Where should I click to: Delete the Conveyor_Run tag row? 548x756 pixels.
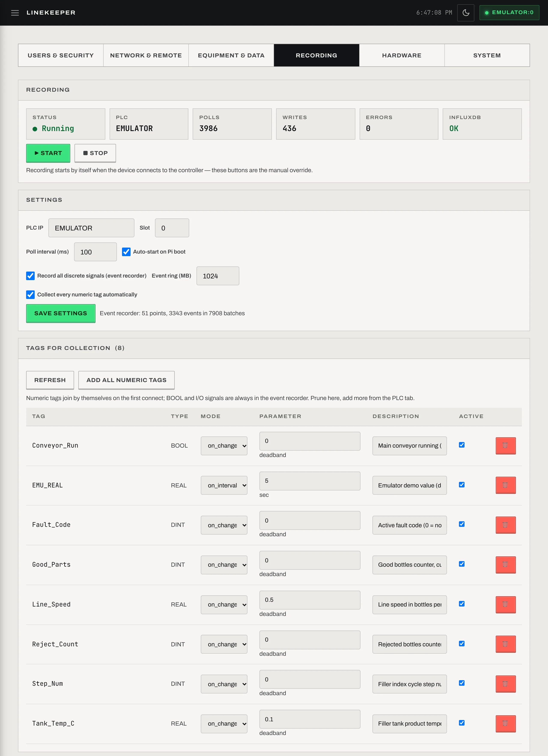coord(505,446)
